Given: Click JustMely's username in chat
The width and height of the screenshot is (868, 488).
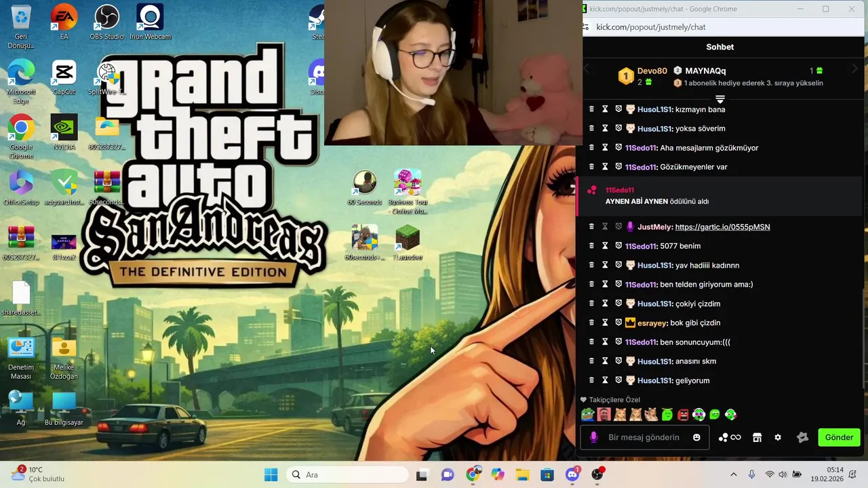Looking at the screenshot, I should coord(654,227).
